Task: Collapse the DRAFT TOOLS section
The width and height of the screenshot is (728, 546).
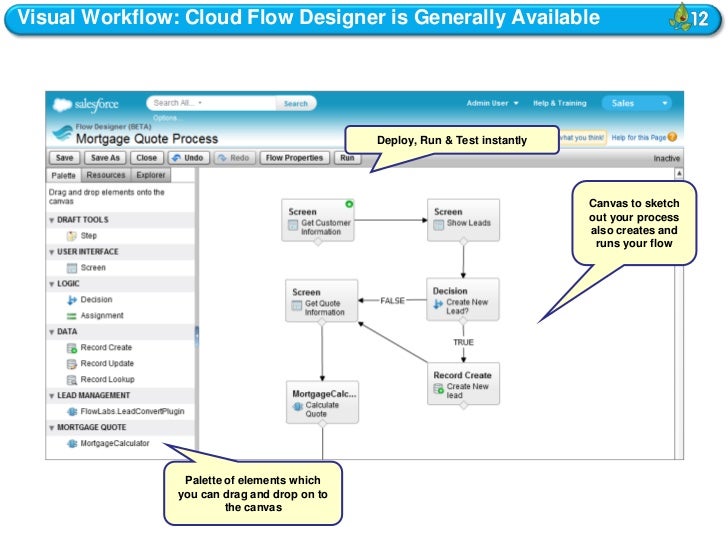Action: coord(52,220)
